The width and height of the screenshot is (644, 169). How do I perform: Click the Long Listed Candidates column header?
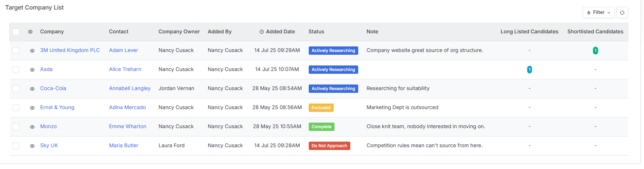(530, 32)
